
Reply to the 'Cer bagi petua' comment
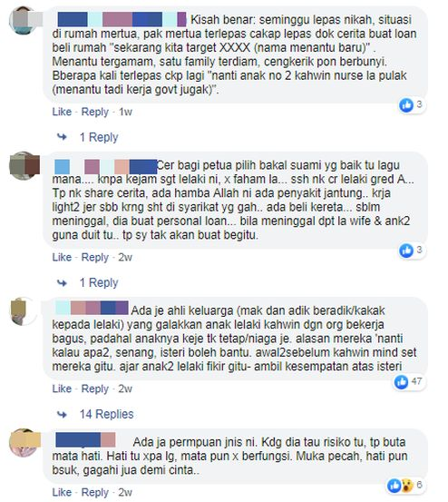point(95,257)
